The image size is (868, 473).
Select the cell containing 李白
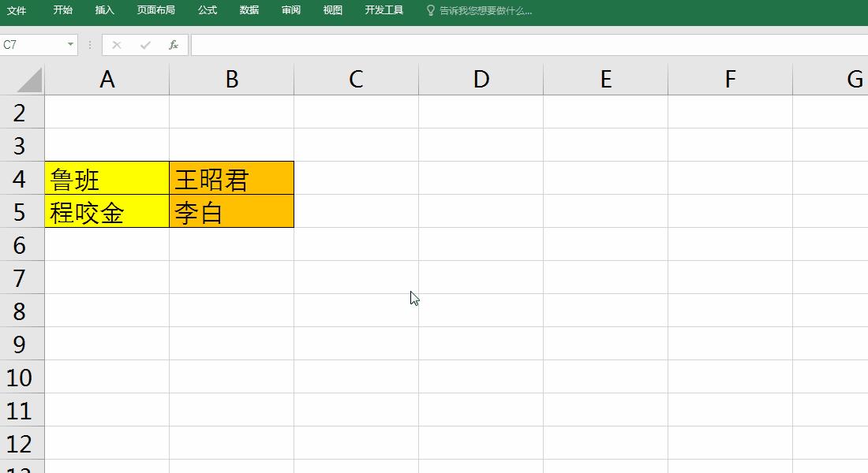(x=230, y=211)
